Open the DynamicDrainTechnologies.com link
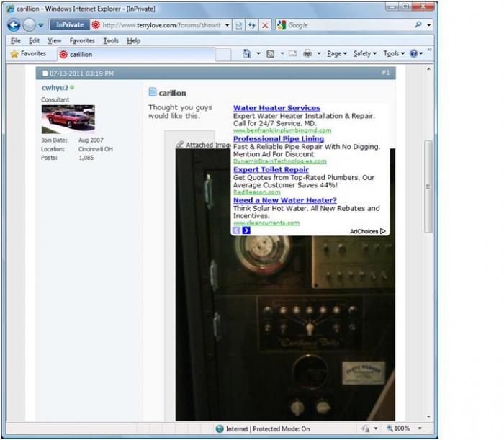The width and height of the screenshot is (504, 440). point(279,161)
